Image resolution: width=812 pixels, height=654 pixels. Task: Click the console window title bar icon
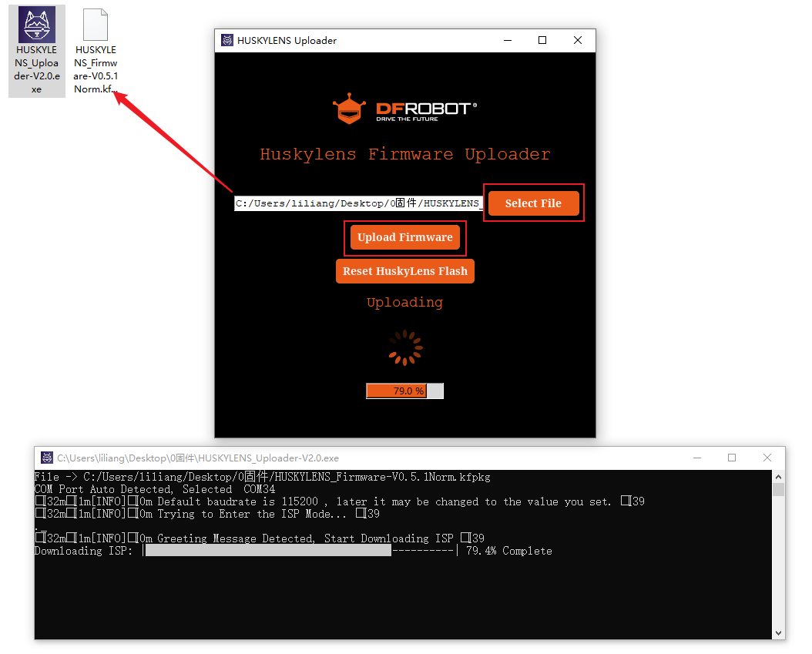pos(47,458)
